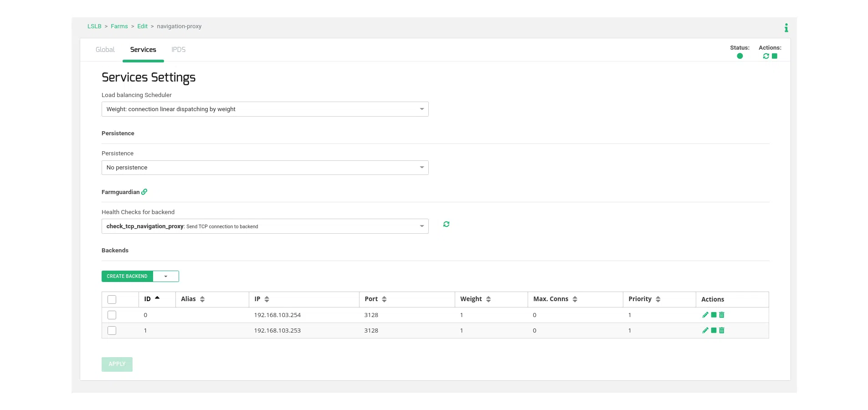Open the Persistence dropdown
Screen dimensions: 868x410
tap(265, 168)
